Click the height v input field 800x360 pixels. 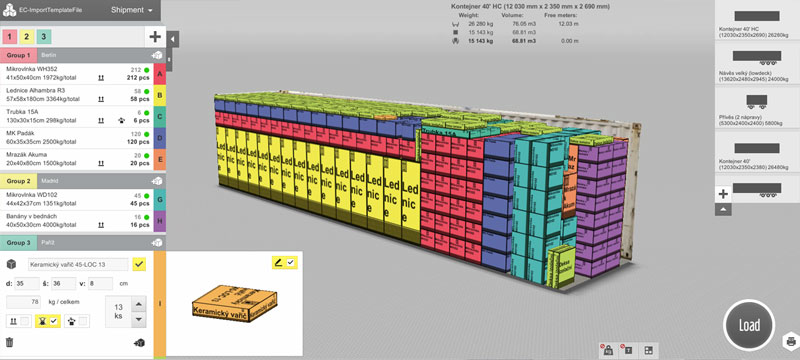pos(101,284)
